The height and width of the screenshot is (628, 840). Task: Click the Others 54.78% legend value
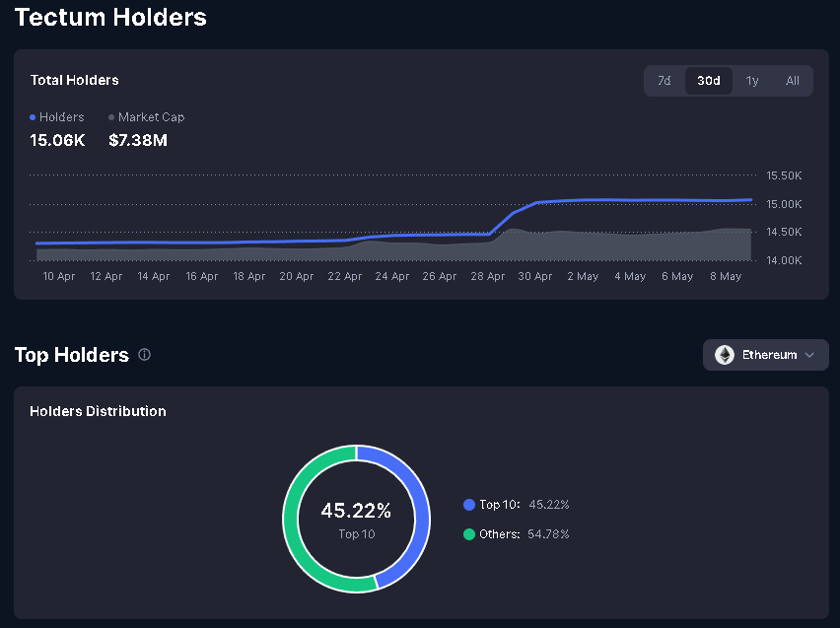[x=548, y=534]
